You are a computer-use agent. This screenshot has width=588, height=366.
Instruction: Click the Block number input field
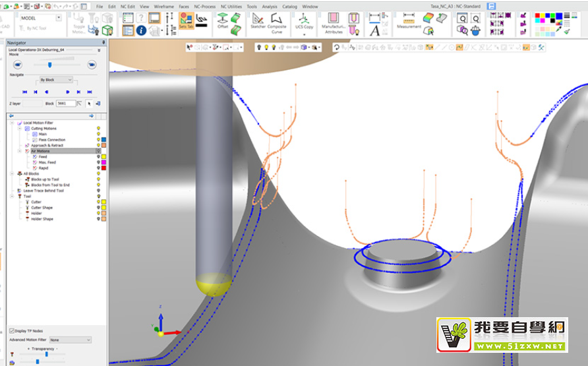pyautogui.click(x=65, y=104)
